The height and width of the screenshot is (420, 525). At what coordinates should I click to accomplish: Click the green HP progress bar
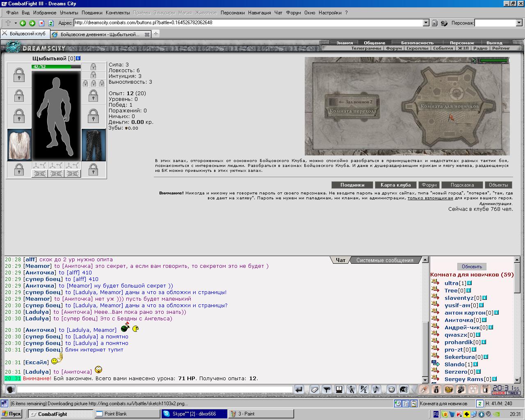pos(56,66)
